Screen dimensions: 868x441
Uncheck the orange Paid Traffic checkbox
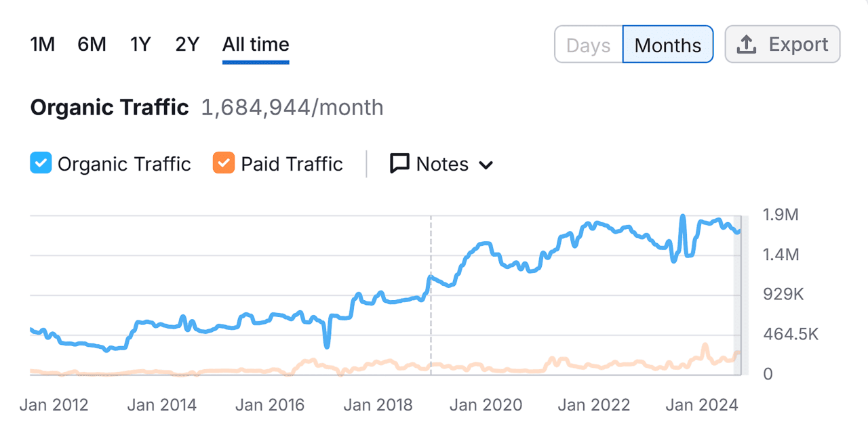223,164
